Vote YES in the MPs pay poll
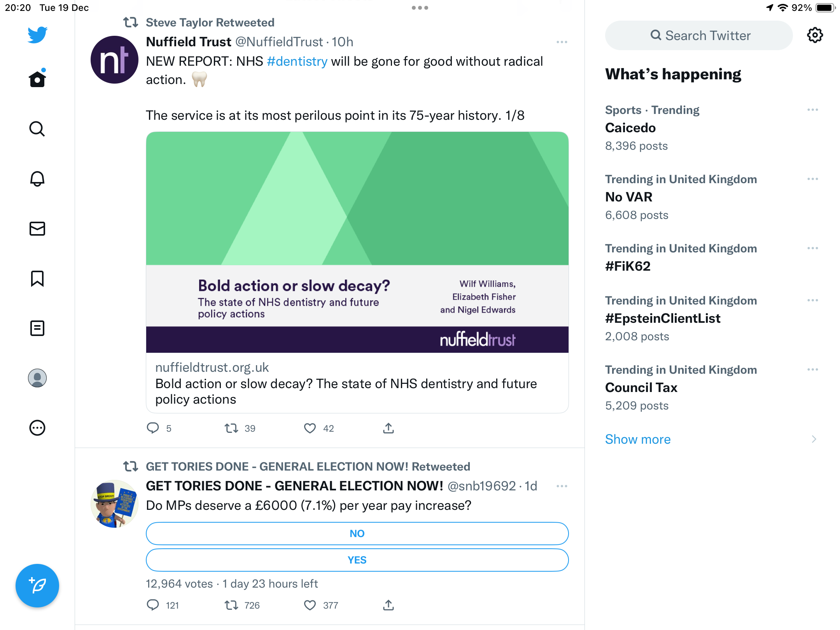Viewport: 840px width, 630px height. coord(357,560)
